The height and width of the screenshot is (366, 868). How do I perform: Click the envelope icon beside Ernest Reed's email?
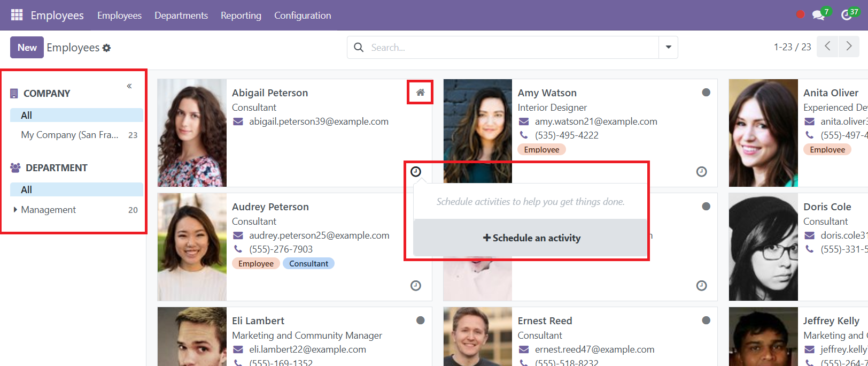524,349
